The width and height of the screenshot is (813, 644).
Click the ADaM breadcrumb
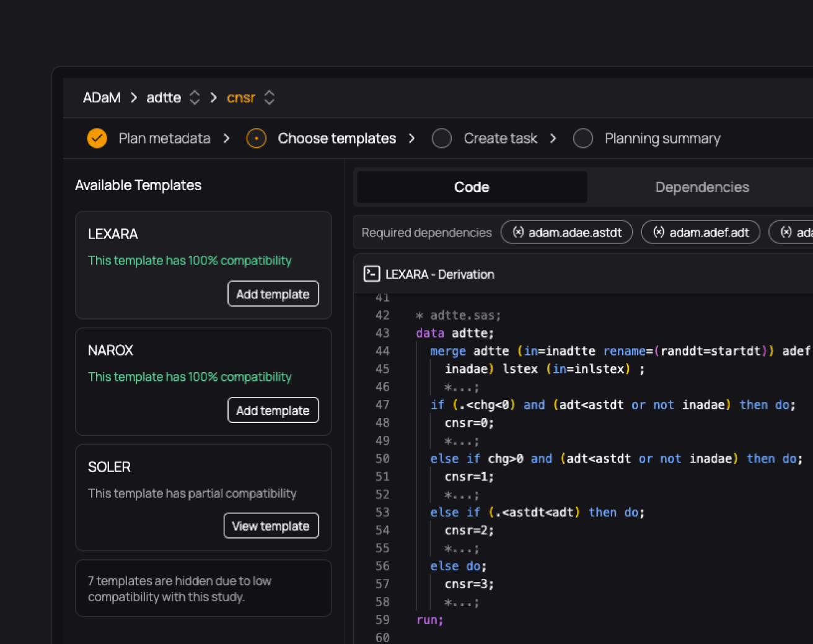tap(102, 98)
